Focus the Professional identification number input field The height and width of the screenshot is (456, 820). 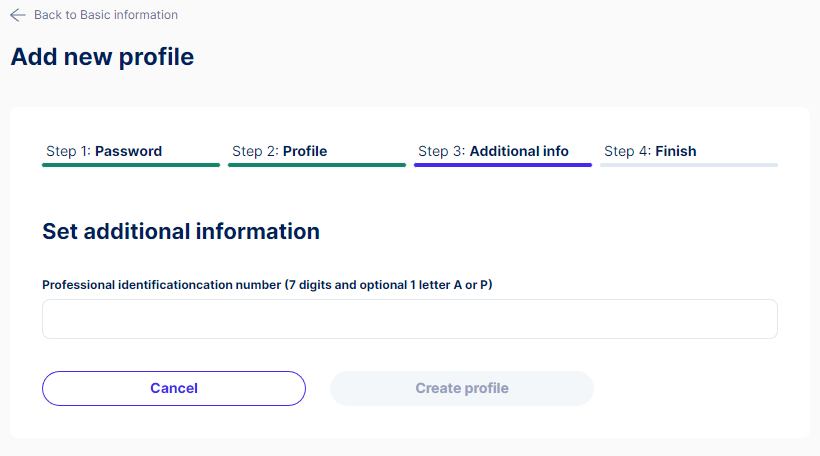[410, 319]
